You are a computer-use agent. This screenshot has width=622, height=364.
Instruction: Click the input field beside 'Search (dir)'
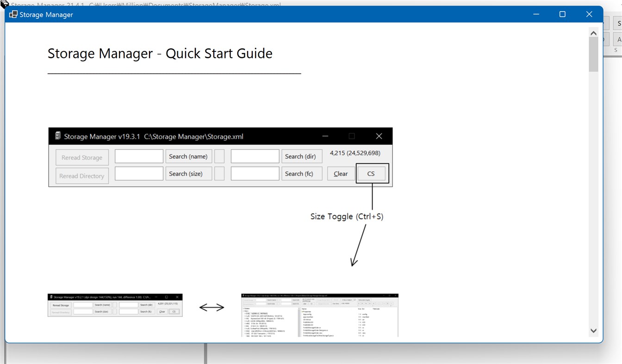255,156
